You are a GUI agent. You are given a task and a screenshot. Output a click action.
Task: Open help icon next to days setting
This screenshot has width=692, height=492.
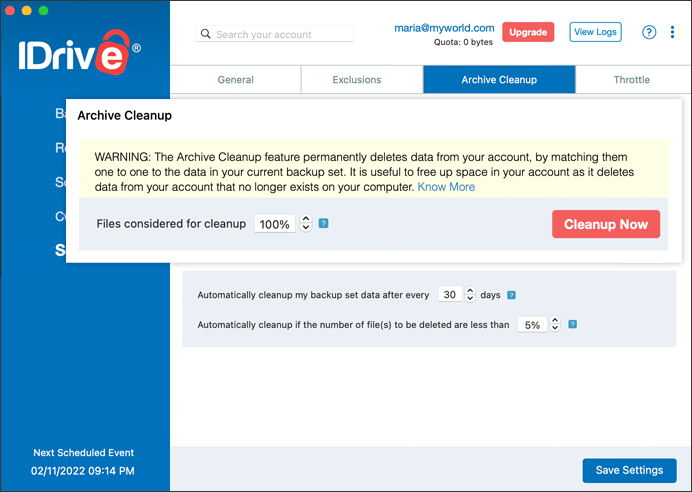point(511,295)
